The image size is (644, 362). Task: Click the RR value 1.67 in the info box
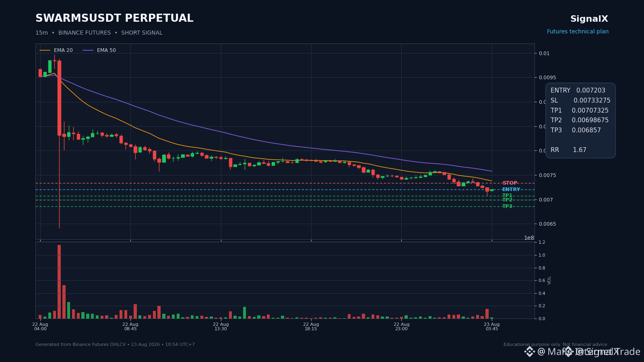coord(580,150)
